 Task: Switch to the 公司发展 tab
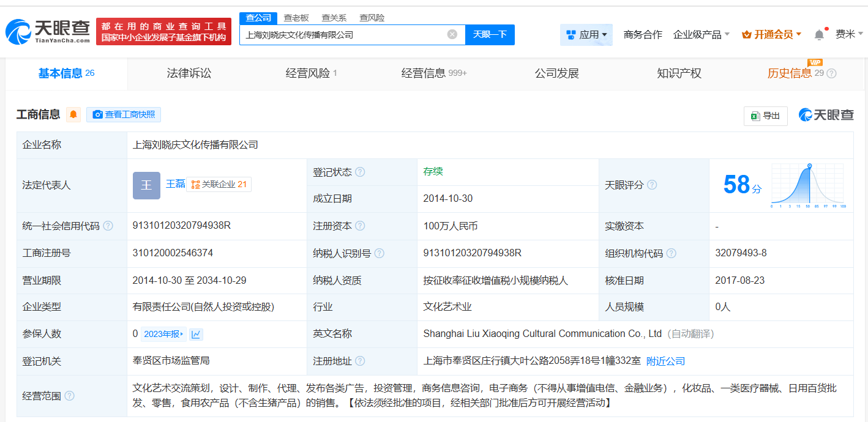pyautogui.click(x=556, y=73)
